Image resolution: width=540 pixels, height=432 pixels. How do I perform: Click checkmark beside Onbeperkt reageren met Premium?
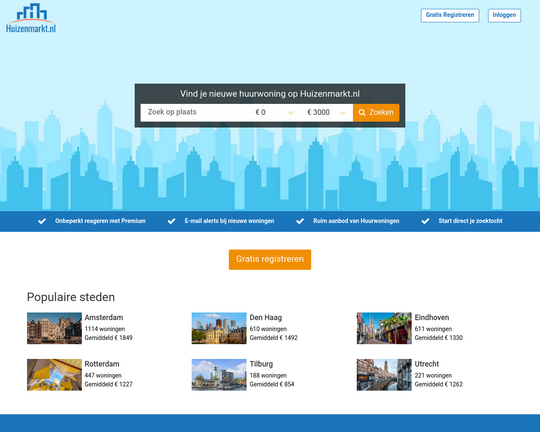click(42, 221)
